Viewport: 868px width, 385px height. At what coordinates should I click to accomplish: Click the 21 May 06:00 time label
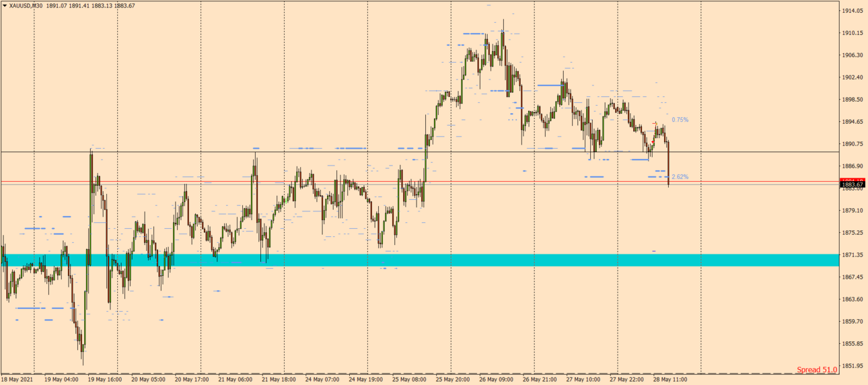236,380
